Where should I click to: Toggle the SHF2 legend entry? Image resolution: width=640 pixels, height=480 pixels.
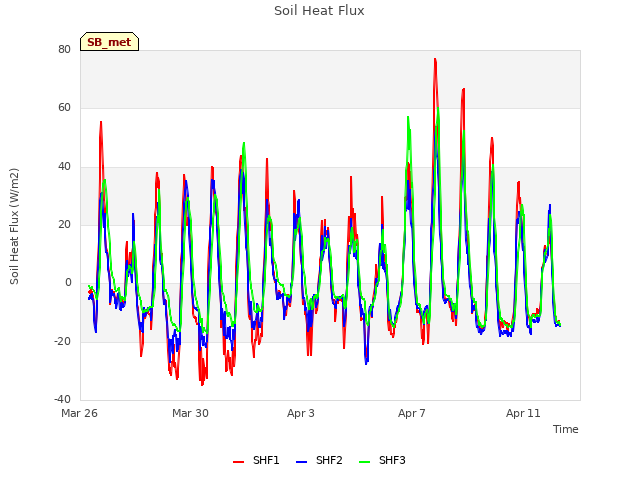pyautogui.click(x=319, y=460)
